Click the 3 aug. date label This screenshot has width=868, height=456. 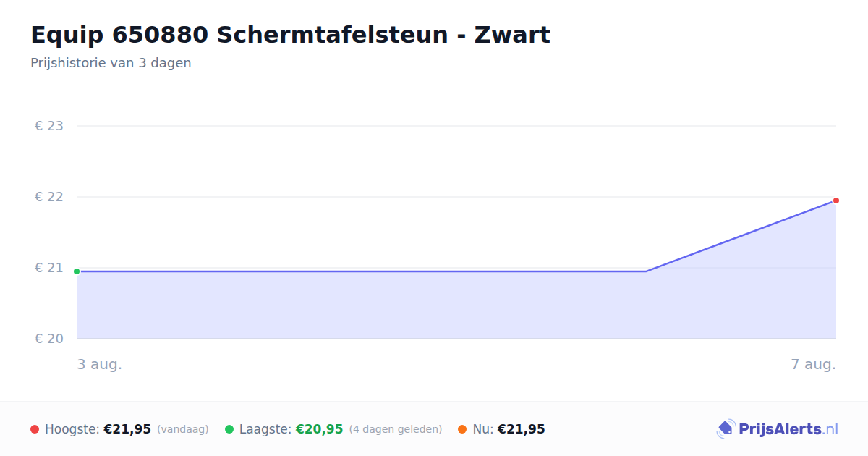click(100, 364)
